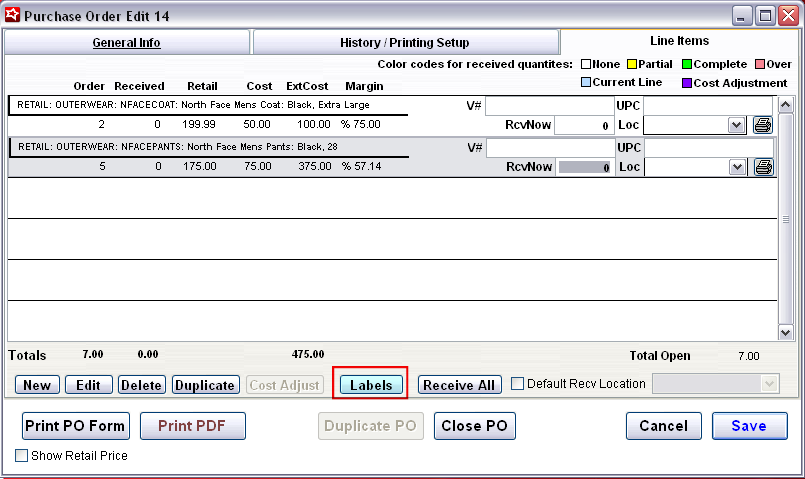The image size is (805, 479).
Task: Click the Edit line item button
Action: click(88, 385)
